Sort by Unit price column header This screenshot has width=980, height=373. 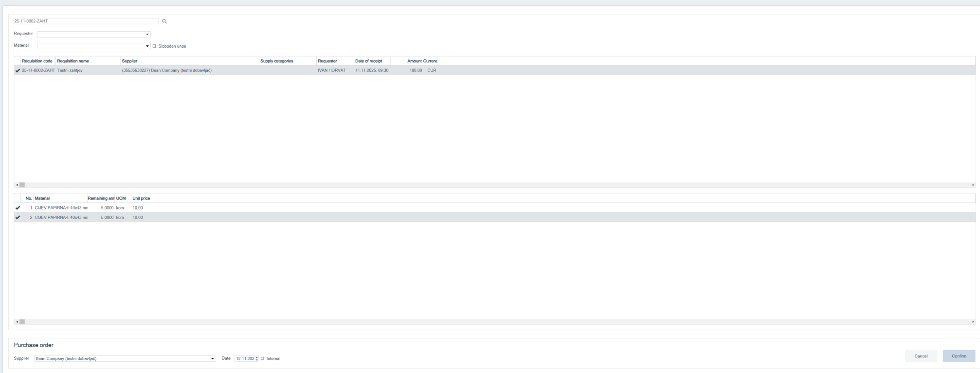141,199
